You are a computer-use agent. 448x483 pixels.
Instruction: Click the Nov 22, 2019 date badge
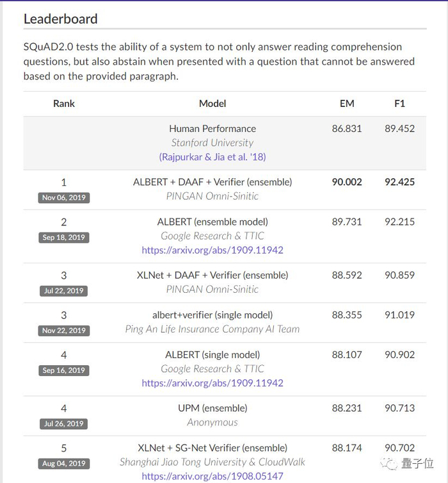pos(64,330)
